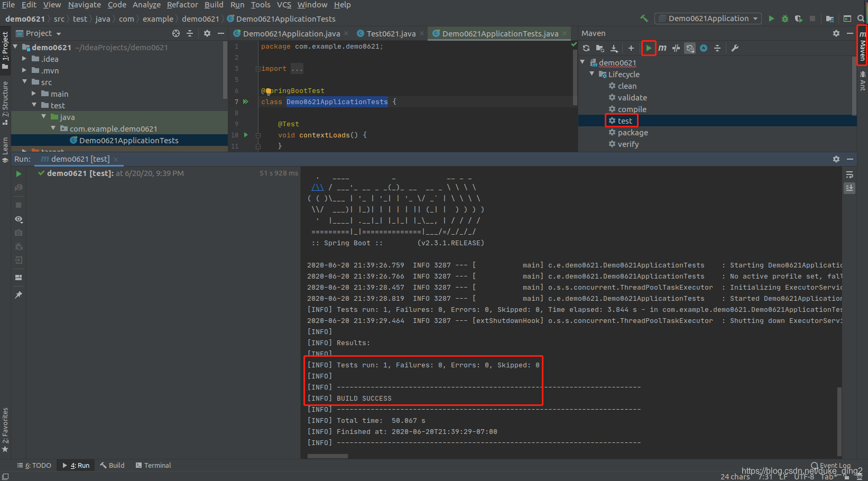Hide the Maven tool window
This screenshot has width=868, height=481.
[x=850, y=33]
